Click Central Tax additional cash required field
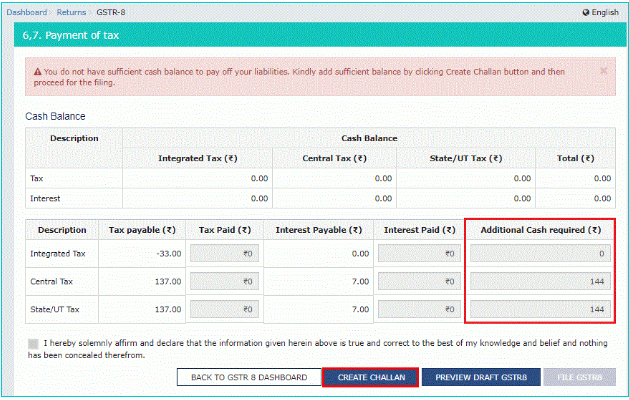 point(540,283)
